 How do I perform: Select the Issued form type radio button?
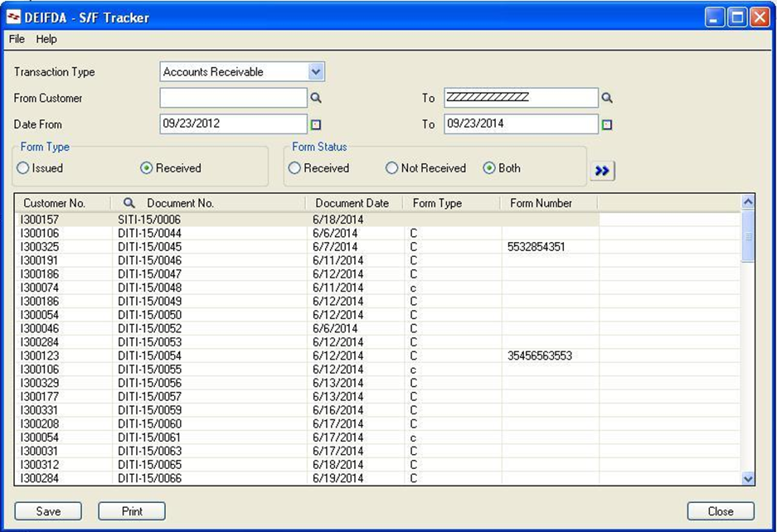(x=22, y=168)
